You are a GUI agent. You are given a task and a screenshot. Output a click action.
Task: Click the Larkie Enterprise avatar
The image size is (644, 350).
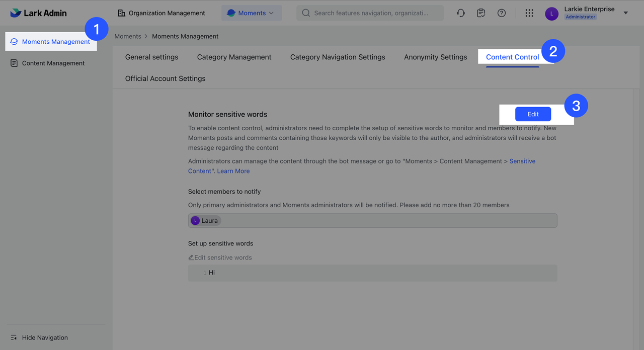tap(551, 13)
